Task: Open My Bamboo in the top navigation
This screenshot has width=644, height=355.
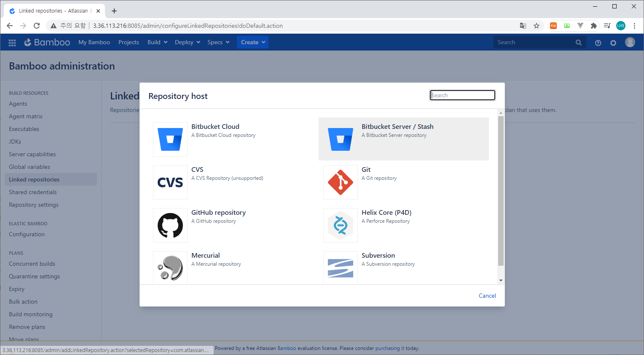Action: point(94,42)
